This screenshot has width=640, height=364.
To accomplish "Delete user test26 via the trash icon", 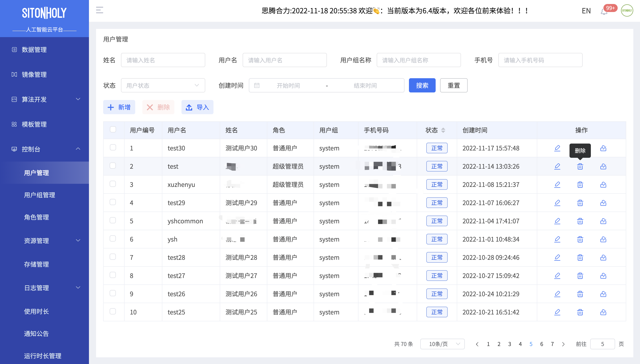I will (x=580, y=294).
